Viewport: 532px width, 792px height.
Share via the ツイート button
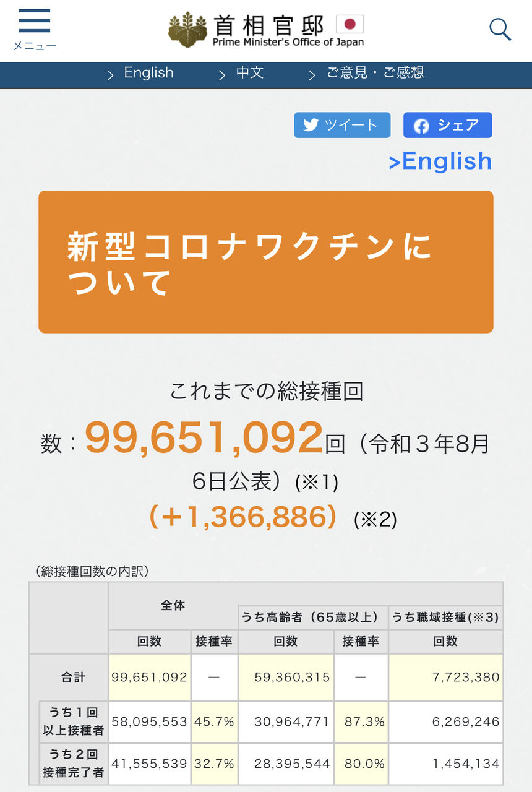[x=342, y=125]
